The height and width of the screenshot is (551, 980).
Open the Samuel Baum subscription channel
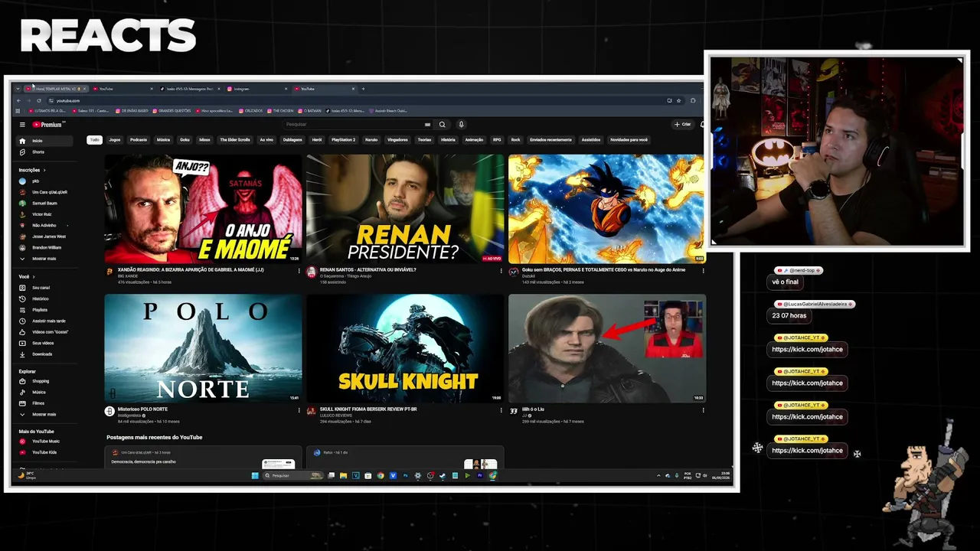pyautogui.click(x=46, y=204)
